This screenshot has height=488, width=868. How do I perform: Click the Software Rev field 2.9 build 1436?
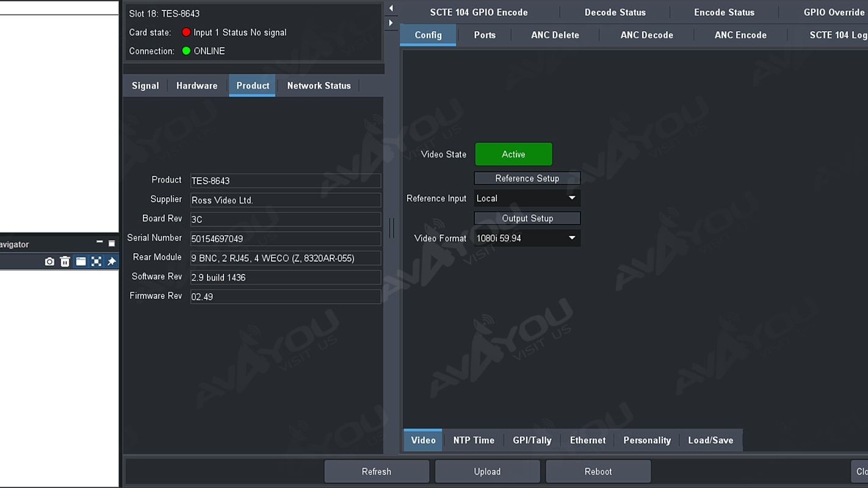pos(286,277)
